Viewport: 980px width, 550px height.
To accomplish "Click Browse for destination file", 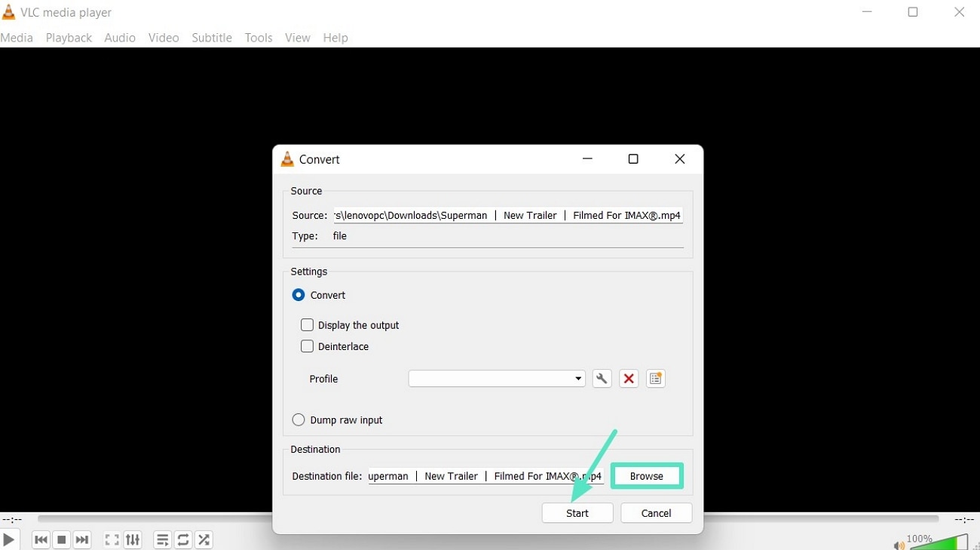I will 647,476.
